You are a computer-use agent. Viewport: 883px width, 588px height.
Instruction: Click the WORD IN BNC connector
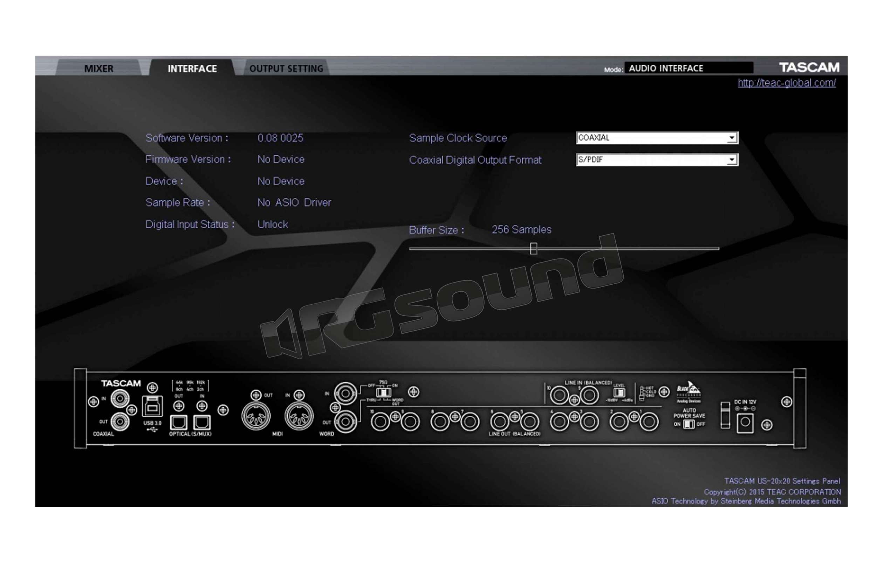345,393
